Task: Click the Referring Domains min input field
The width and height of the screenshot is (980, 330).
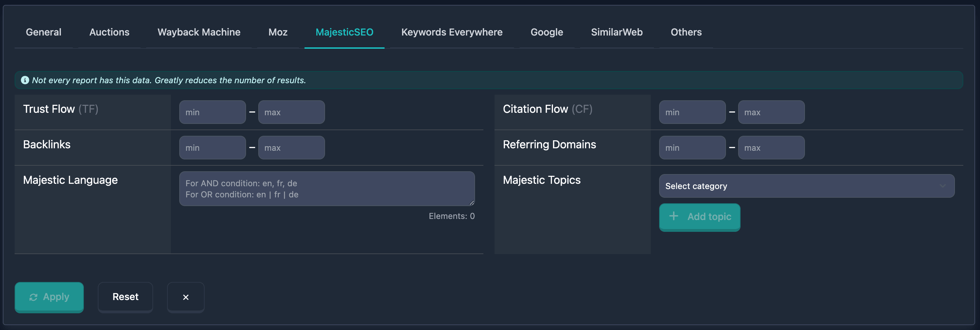Action: coord(693,147)
